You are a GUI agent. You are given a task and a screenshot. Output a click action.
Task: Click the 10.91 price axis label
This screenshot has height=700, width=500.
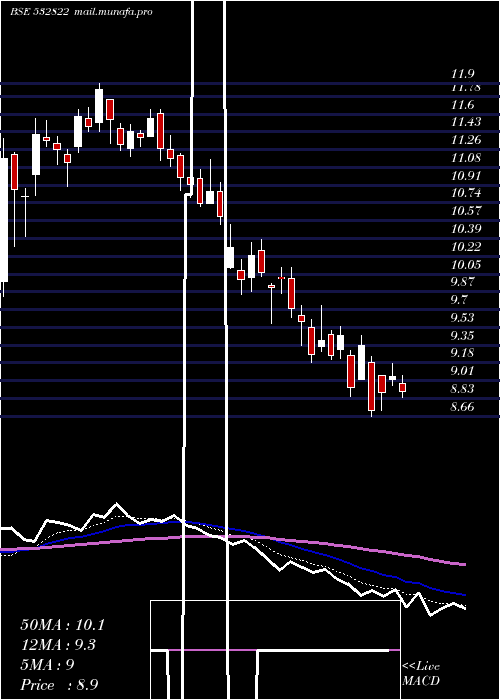click(x=466, y=175)
